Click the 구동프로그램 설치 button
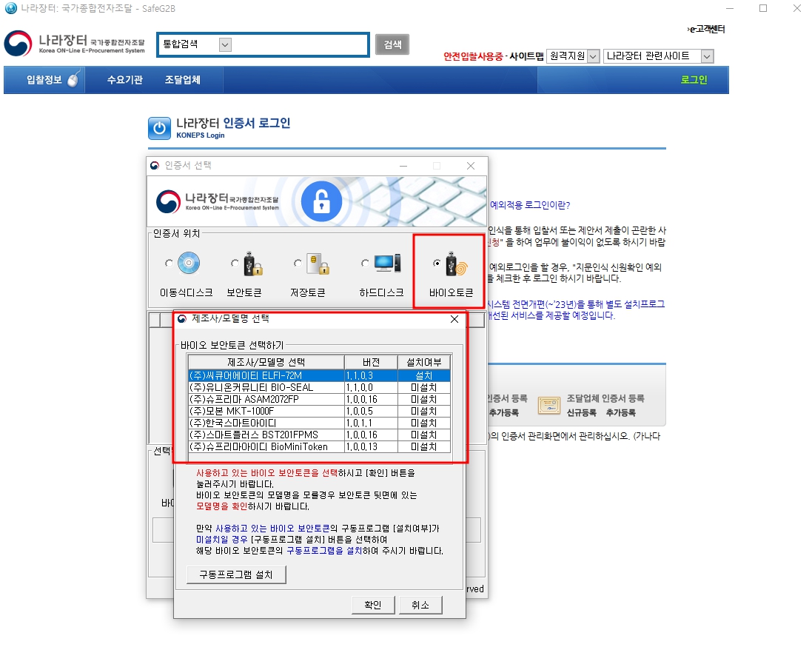The image size is (812, 667). (236, 574)
